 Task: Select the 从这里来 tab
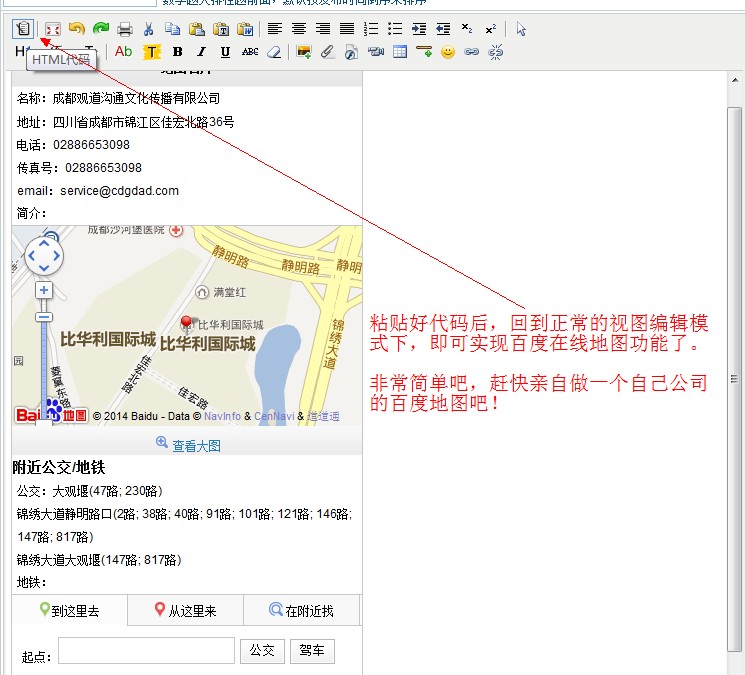coord(186,610)
